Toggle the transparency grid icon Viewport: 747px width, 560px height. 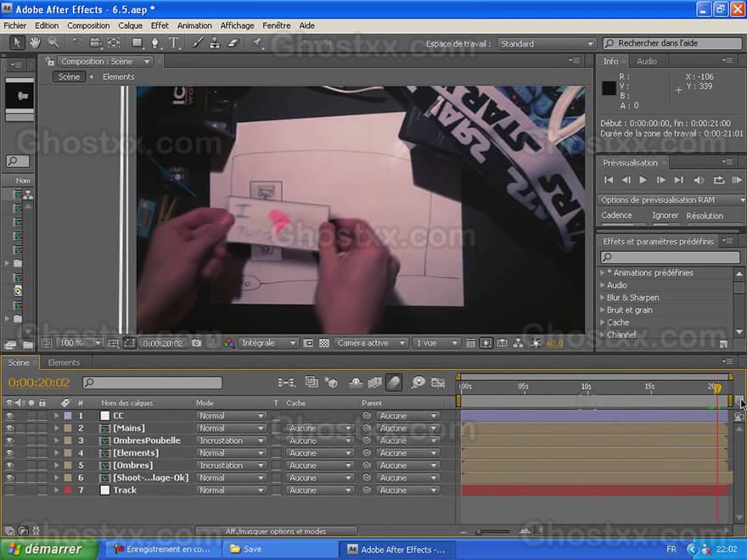point(324,343)
